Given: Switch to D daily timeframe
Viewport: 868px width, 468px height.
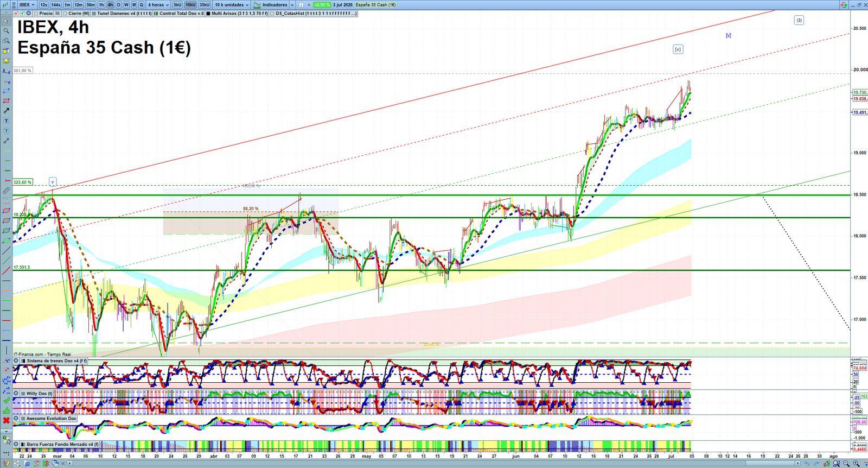Looking at the screenshot, I should click(x=119, y=5).
